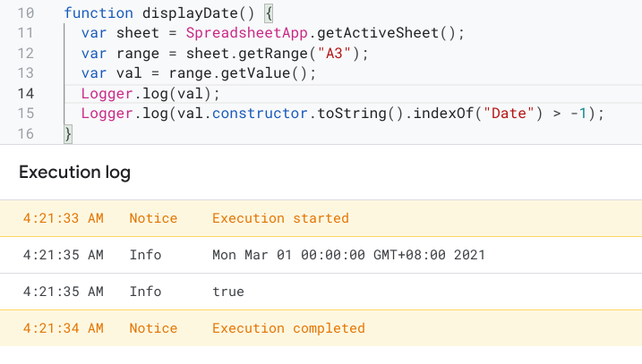The image size is (642, 364).
Task: Click the "A3" string literal
Action: point(334,53)
